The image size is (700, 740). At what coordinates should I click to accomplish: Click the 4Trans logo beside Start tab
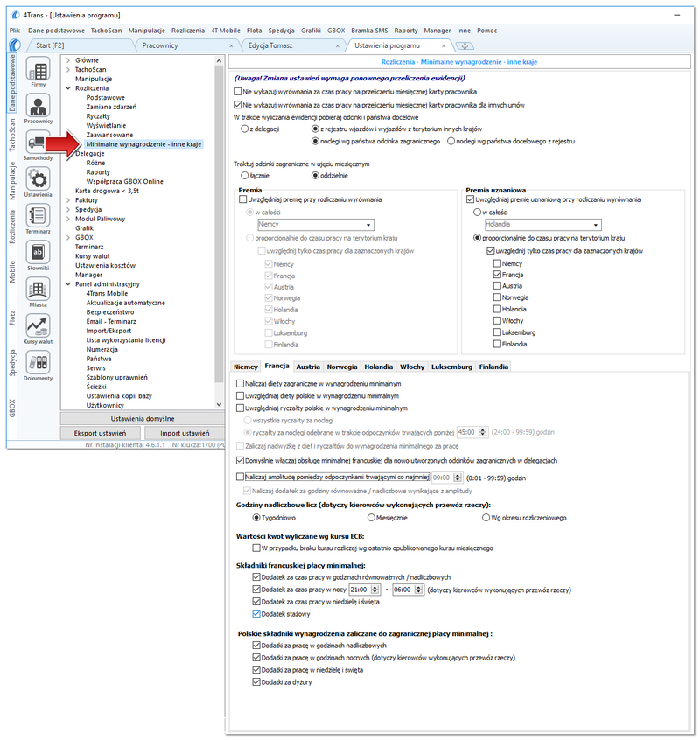[15, 45]
